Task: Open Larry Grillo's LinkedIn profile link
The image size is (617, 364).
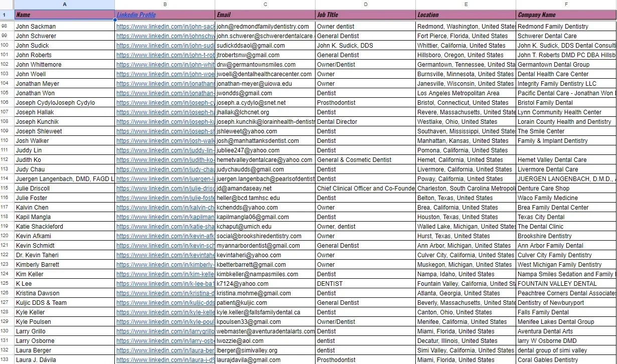Action: [165, 331]
